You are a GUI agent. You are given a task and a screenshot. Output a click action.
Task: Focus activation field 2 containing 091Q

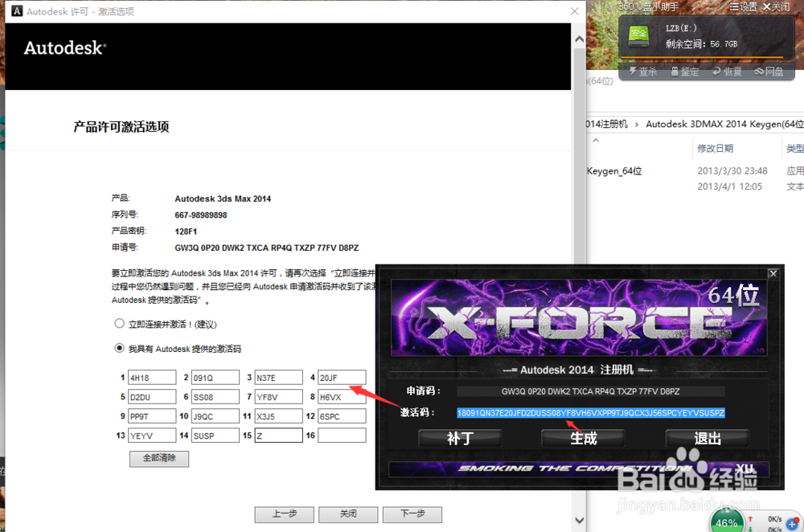pos(215,378)
